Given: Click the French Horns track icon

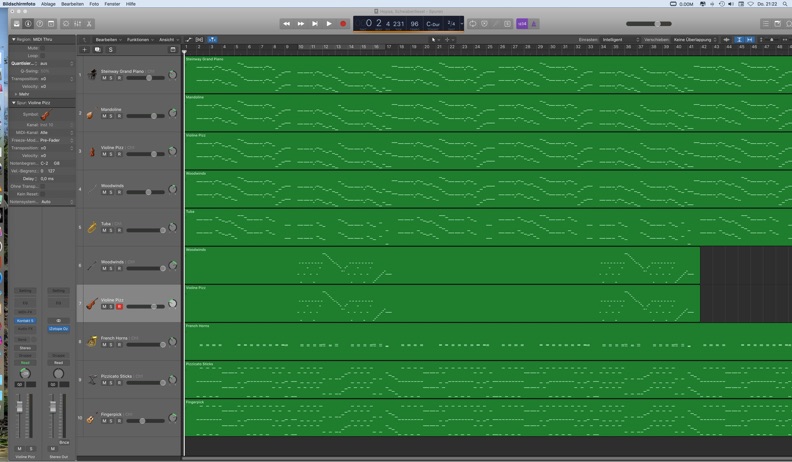Looking at the screenshot, I should pyautogui.click(x=92, y=342).
